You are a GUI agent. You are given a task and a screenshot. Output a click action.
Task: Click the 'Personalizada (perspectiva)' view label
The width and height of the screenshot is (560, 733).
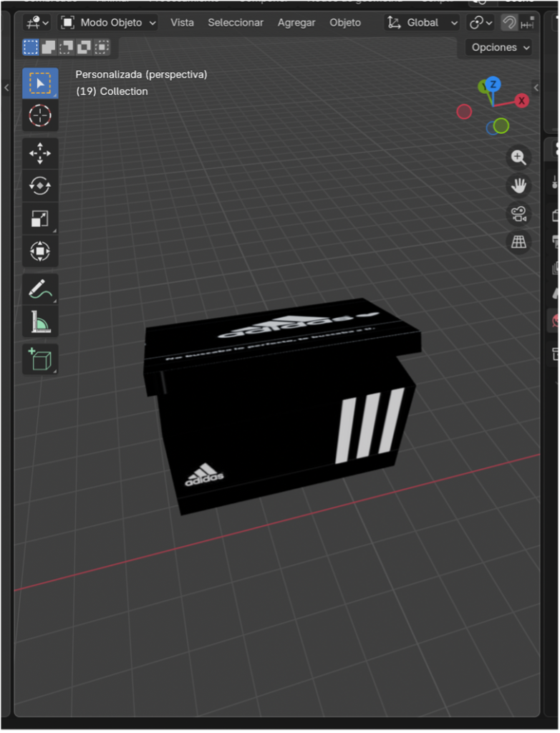(x=141, y=74)
